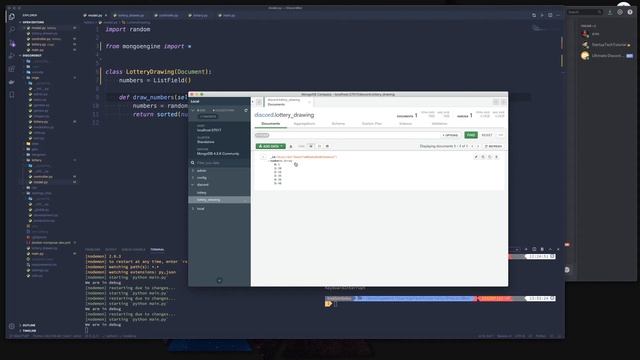Switch to the Indexes tab in Compass
640x360 pixels.
click(x=405, y=124)
